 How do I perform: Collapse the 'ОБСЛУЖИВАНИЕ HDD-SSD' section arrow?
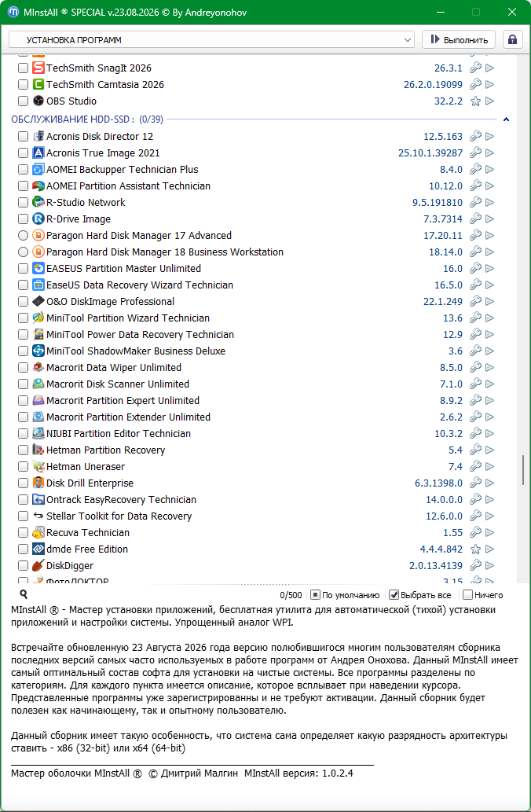click(506, 119)
